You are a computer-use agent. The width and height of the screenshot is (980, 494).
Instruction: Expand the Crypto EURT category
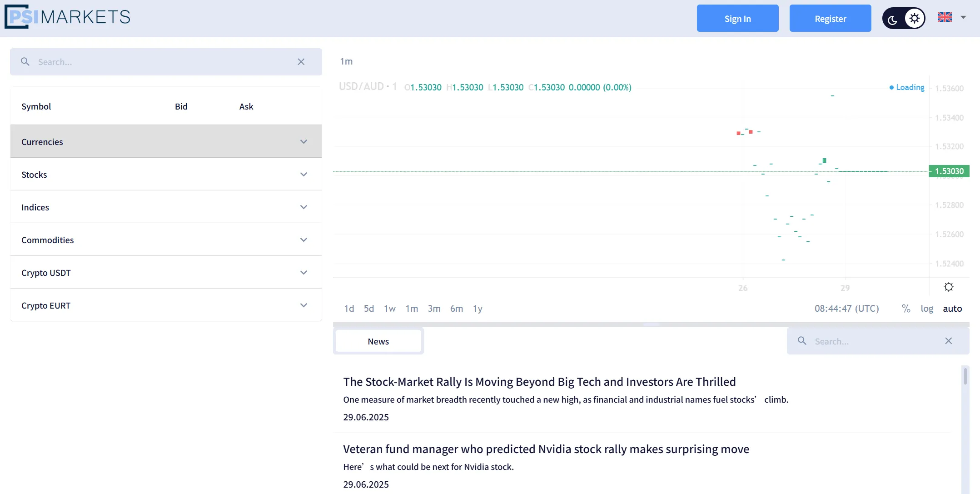click(x=166, y=305)
